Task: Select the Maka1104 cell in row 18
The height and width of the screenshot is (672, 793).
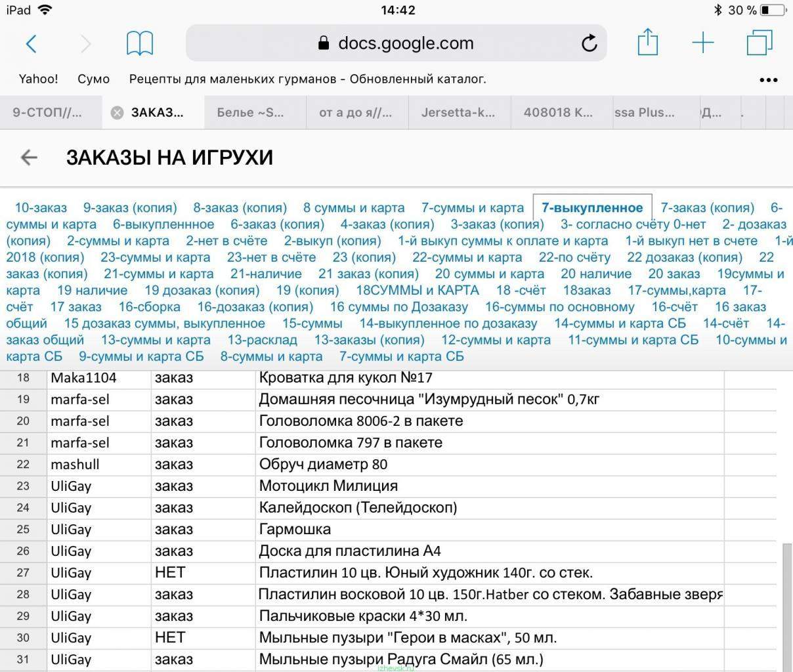Action: [99, 377]
